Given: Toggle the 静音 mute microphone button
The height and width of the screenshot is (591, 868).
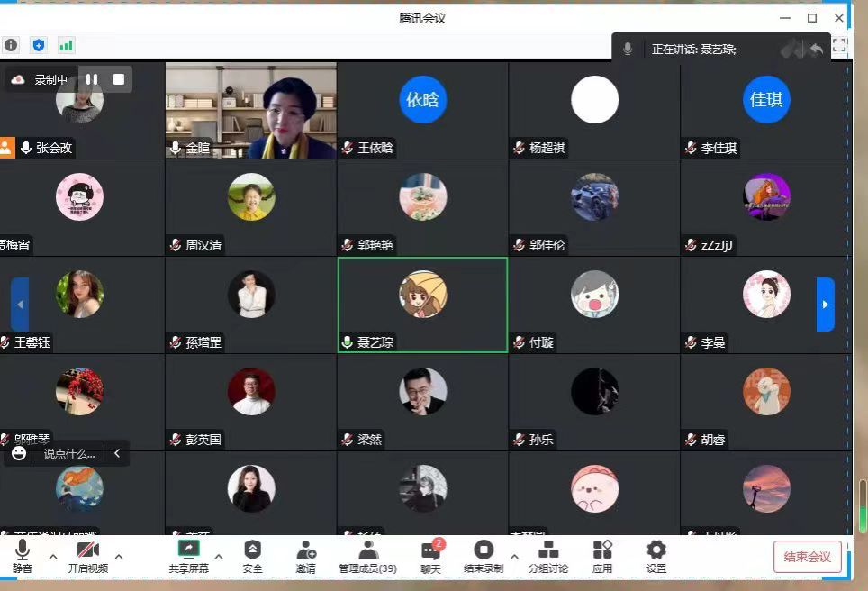Looking at the screenshot, I should [23, 556].
